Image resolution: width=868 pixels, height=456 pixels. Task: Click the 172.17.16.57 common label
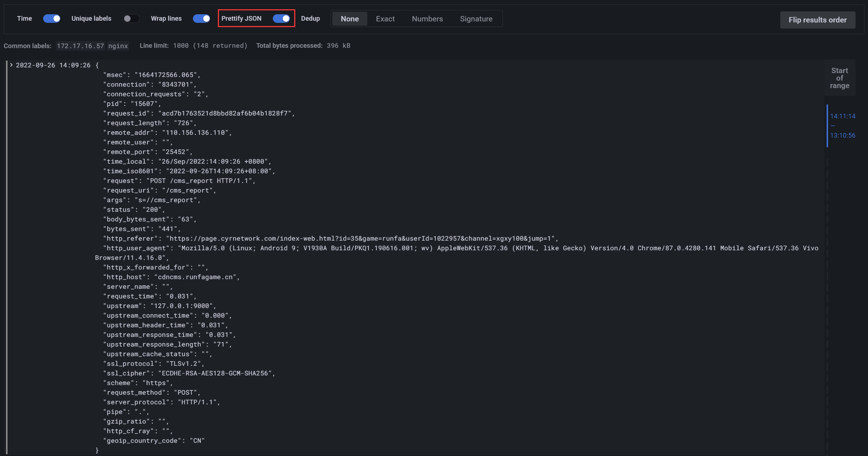80,46
